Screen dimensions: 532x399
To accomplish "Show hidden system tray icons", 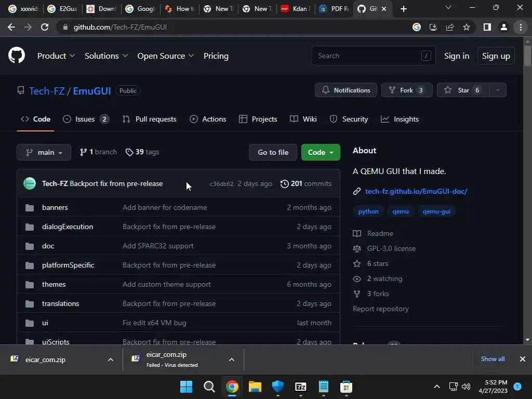I will coord(437,387).
